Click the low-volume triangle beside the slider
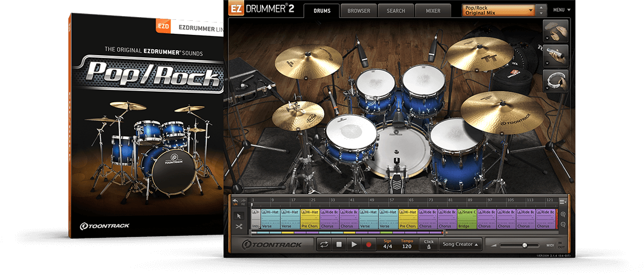The width and height of the screenshot is (644, 277). (493, 245)
